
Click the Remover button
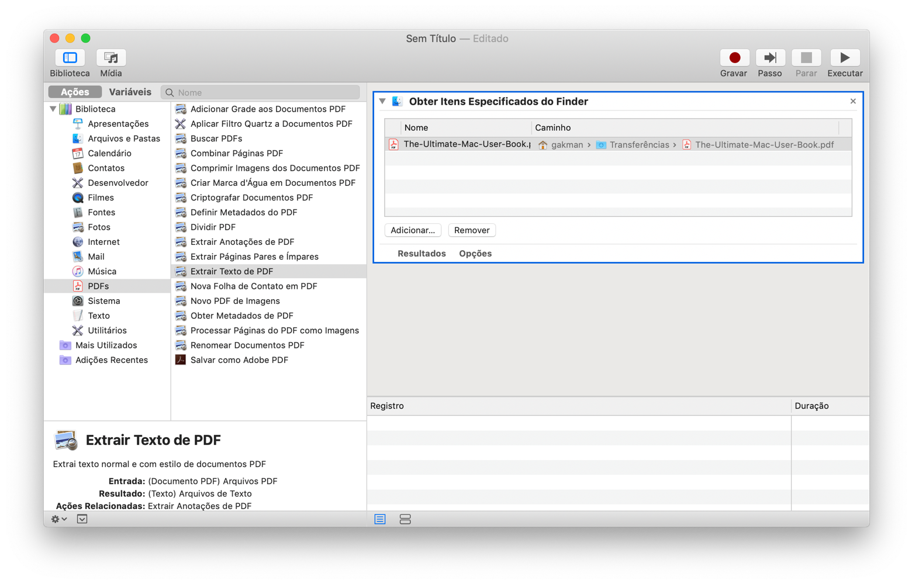(x=472, y=230)
